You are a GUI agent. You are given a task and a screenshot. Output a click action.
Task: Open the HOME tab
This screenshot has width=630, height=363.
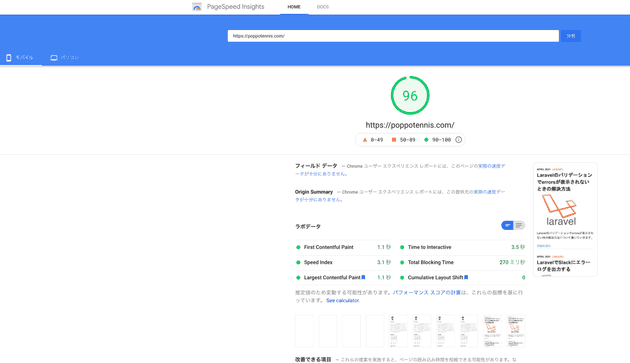point(294,7)
